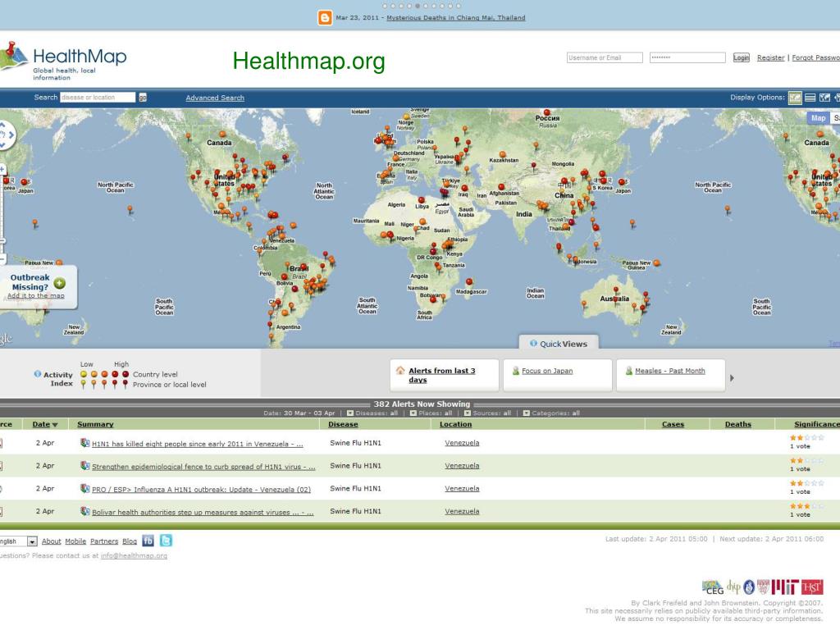Sort table by Summary header
Screen dimensions: 840x630
click(x=95, y=424)
